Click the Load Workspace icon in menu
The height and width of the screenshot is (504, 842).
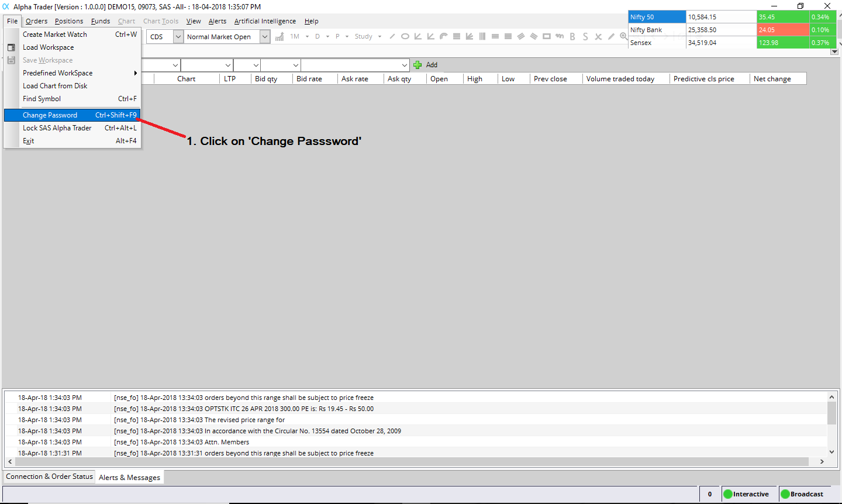(x=11, y=47)
